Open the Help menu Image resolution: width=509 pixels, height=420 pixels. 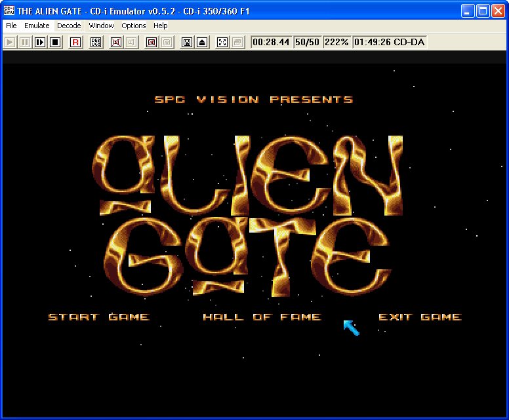pos(161,26)
